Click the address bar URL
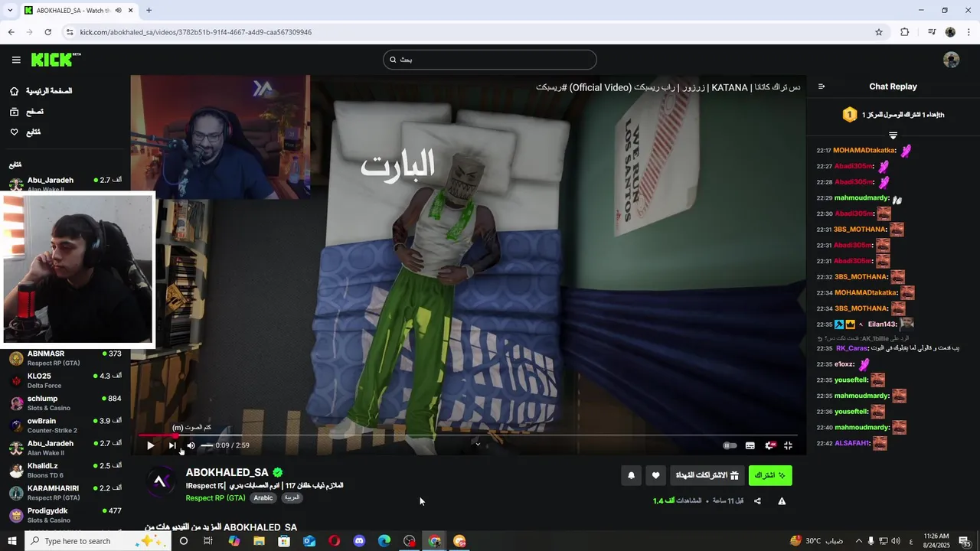 196,32
